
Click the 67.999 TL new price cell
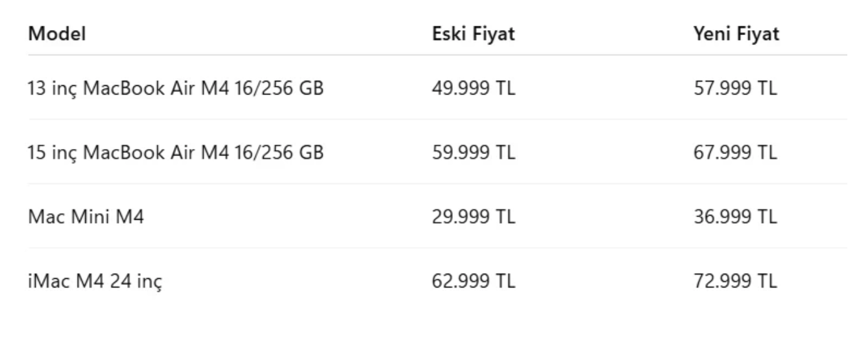tap(735, 152)
